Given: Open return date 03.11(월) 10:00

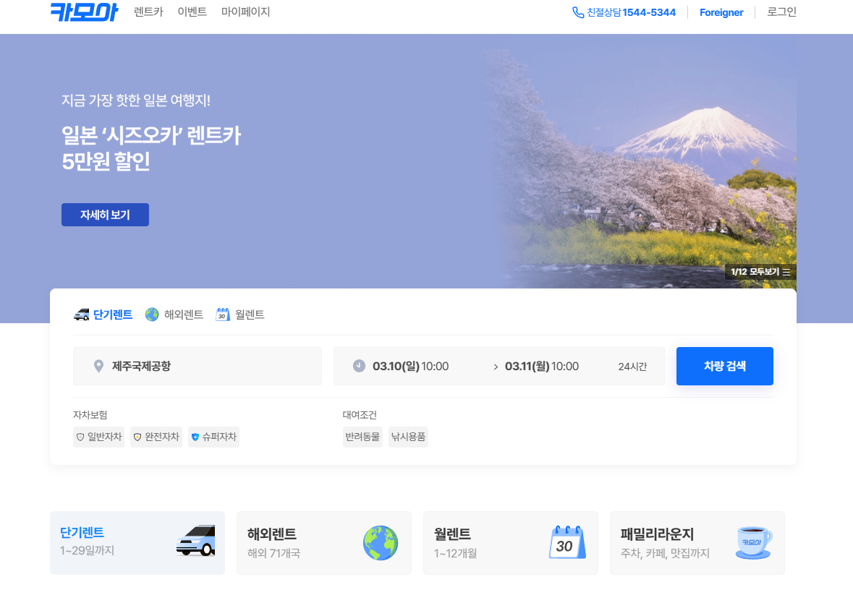Looking at the screenshot, I should [x=542, y=367].
